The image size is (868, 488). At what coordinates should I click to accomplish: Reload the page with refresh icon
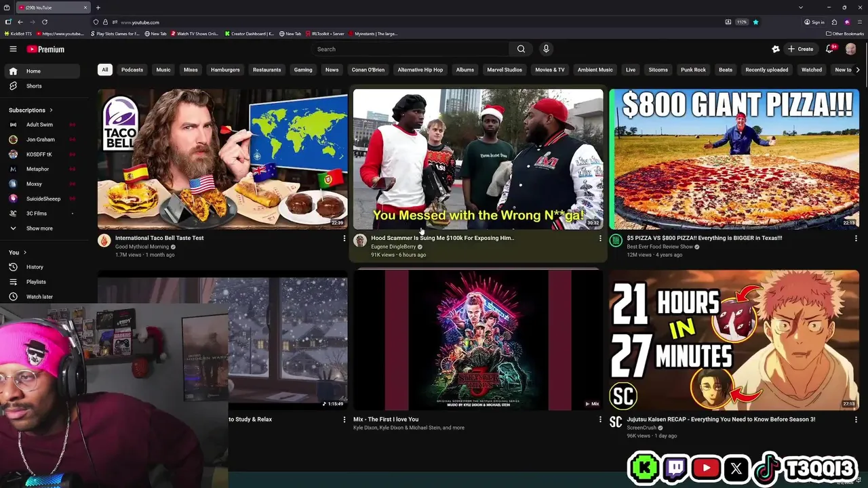[45, 22]
